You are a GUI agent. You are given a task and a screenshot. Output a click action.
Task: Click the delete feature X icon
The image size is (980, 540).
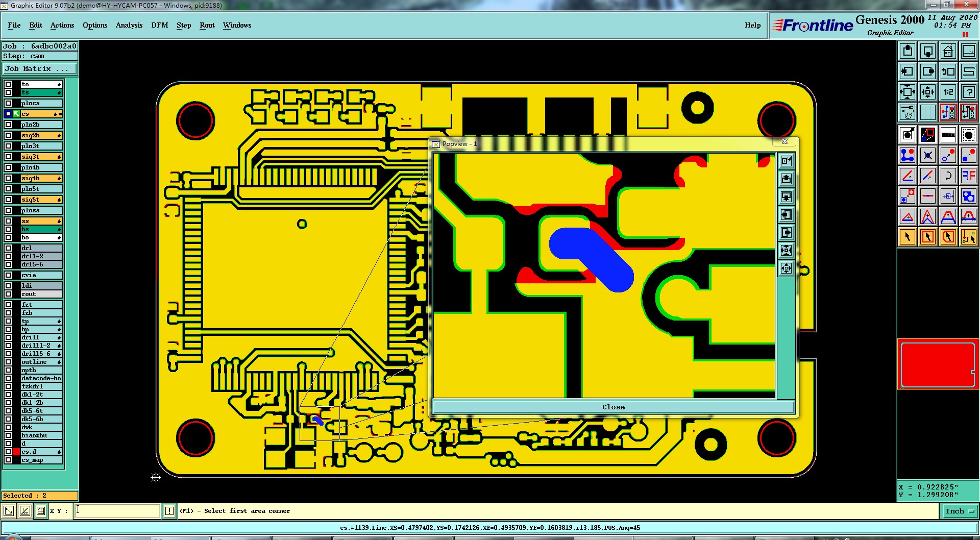tap(928, 155)
